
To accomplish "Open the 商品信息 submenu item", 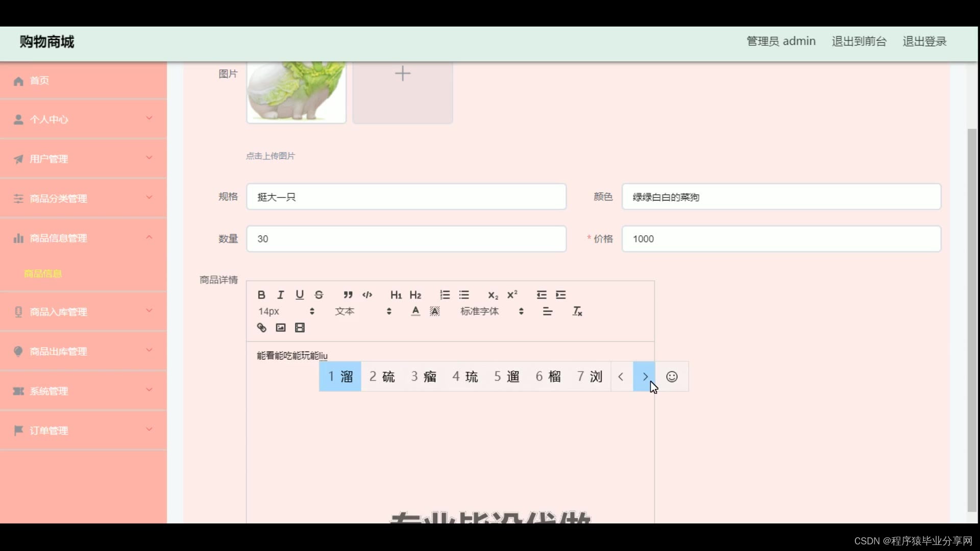I will [x=43, y=273].
